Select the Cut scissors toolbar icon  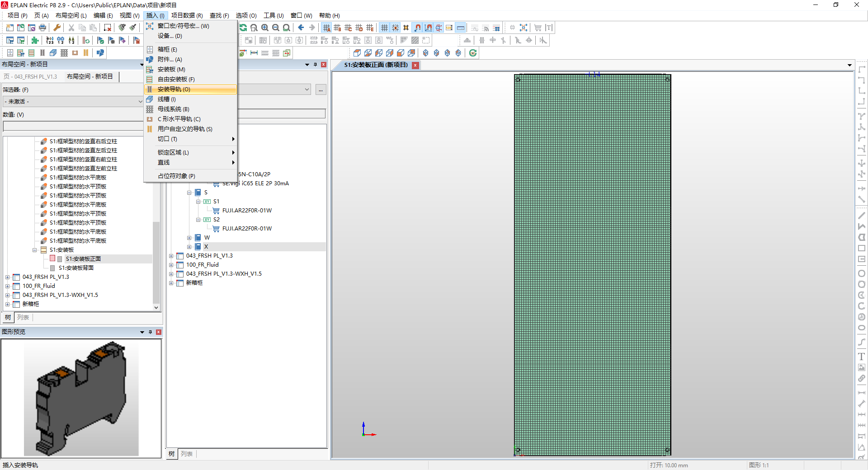(71, 27)
